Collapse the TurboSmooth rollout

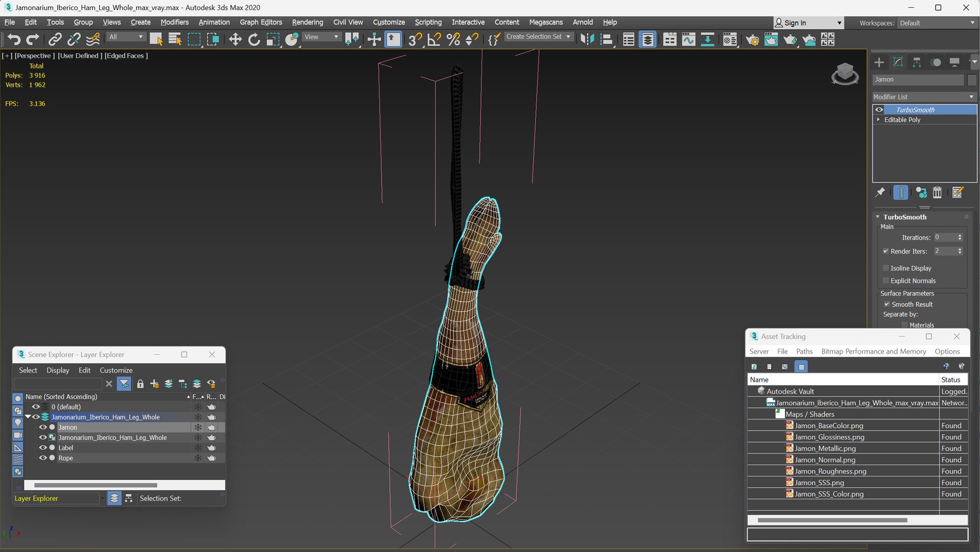tap(878, 217)
